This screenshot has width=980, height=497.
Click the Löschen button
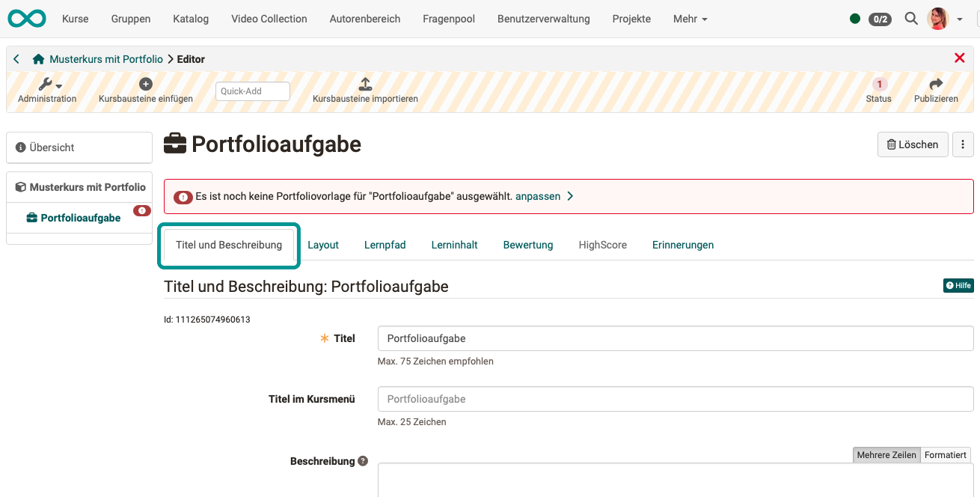coord(913,144)
